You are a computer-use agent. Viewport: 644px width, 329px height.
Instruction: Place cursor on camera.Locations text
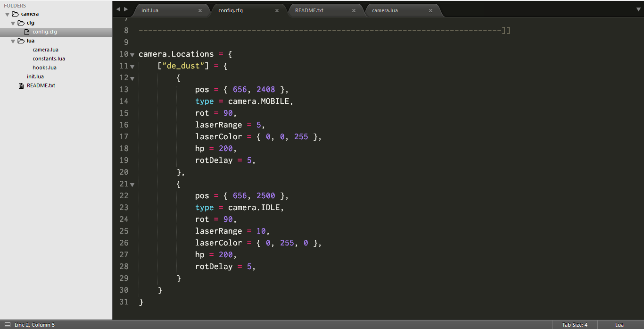176,54
